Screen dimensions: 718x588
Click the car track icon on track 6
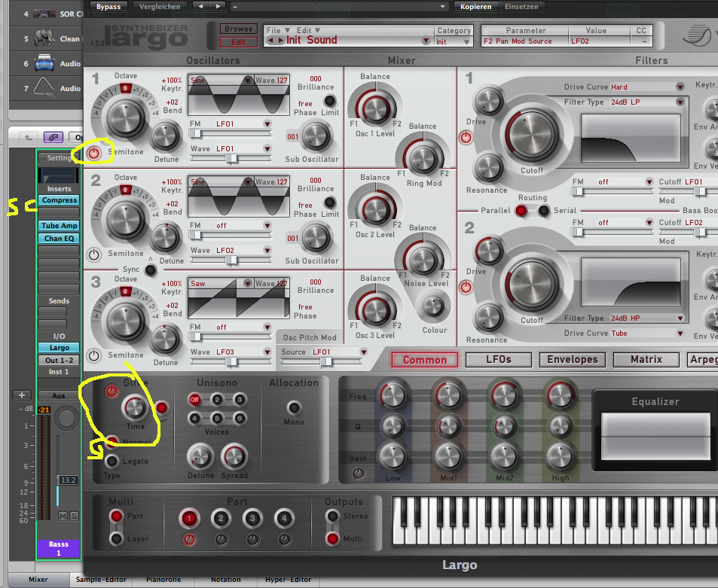click(44, 63)
